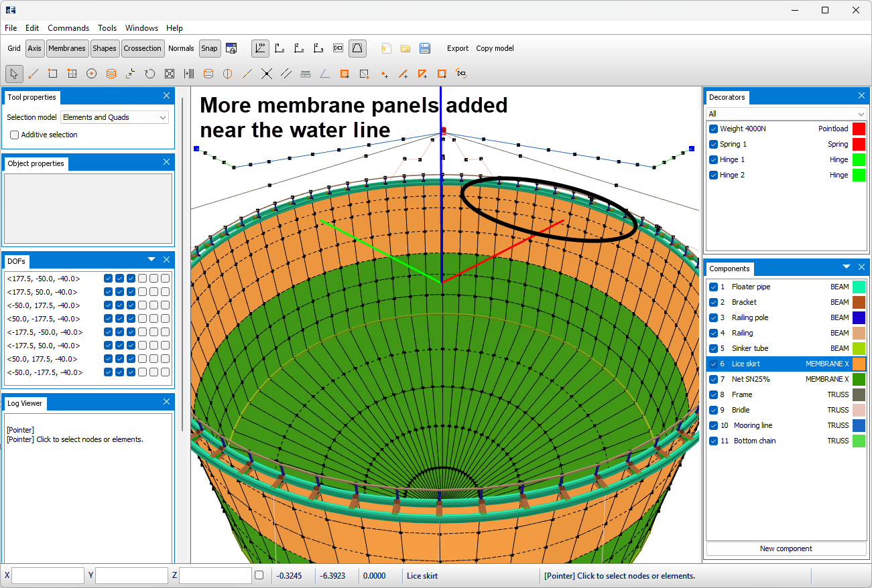Viewport: 872px width, 588px height.
Task: Click the Normals toolbar button
Action: 181,48
